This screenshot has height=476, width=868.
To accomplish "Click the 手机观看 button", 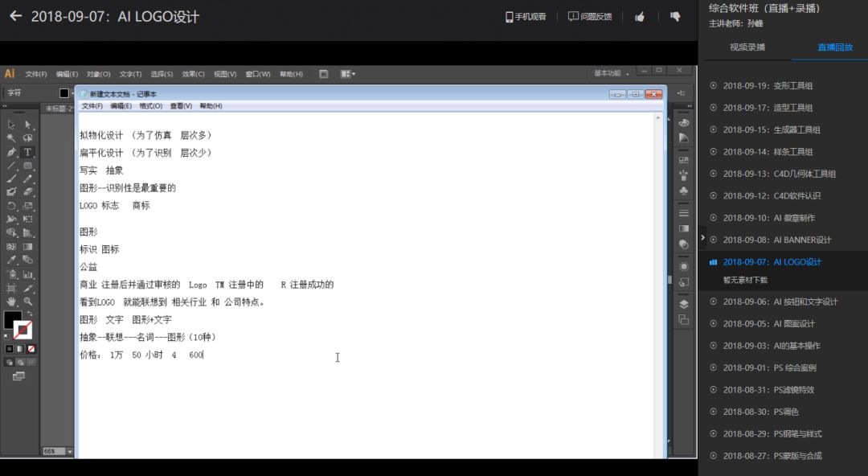I will point(526,17).
